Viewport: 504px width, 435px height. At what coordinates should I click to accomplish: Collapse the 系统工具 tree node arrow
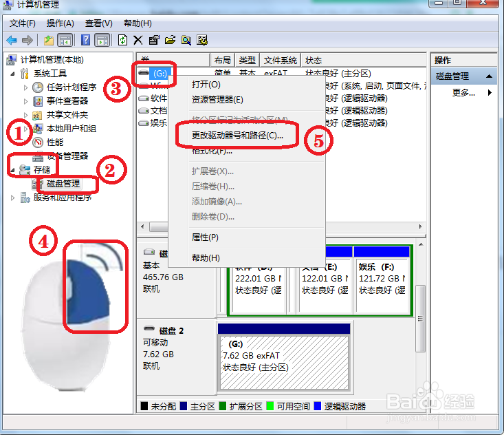12,74
